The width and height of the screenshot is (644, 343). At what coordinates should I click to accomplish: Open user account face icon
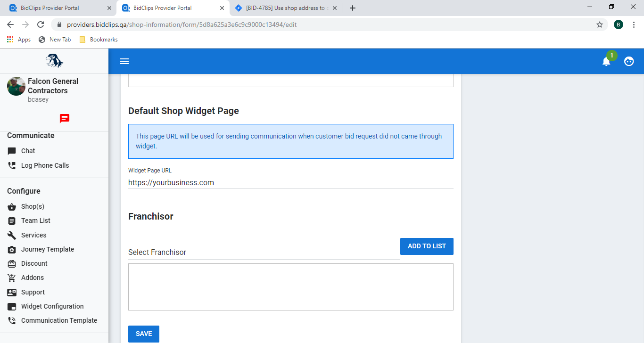click(x=629, y=61)
